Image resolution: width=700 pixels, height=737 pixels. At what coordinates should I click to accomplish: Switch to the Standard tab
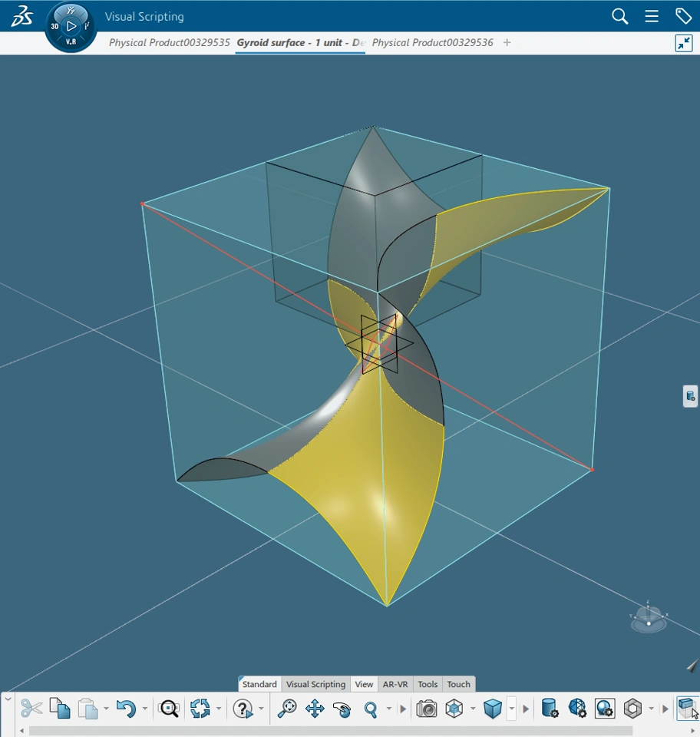pos(259,684)
